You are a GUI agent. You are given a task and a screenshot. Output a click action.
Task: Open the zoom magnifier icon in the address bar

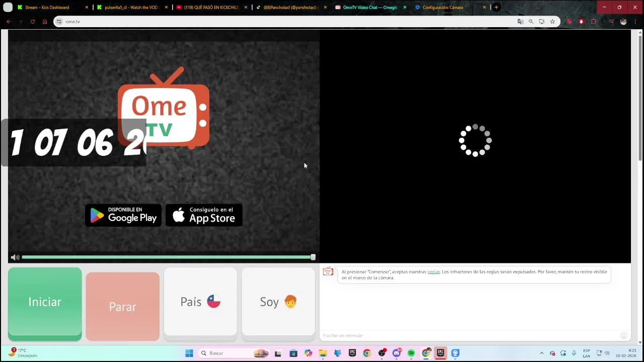(531, 22)
